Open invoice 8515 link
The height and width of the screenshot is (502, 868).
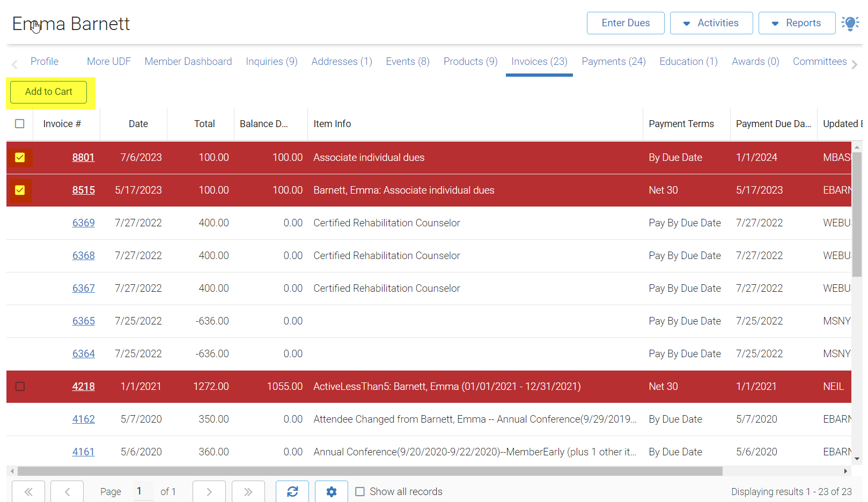click(84, 190)
